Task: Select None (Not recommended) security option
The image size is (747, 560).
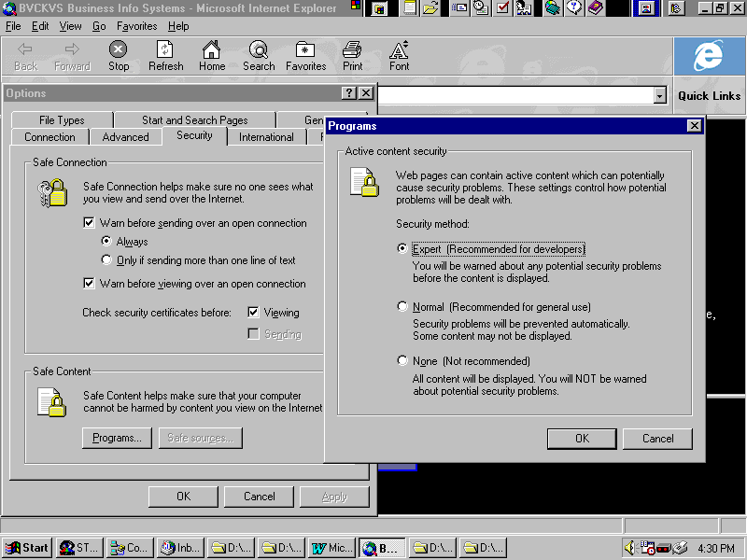Action: click(x=402, y=361)
